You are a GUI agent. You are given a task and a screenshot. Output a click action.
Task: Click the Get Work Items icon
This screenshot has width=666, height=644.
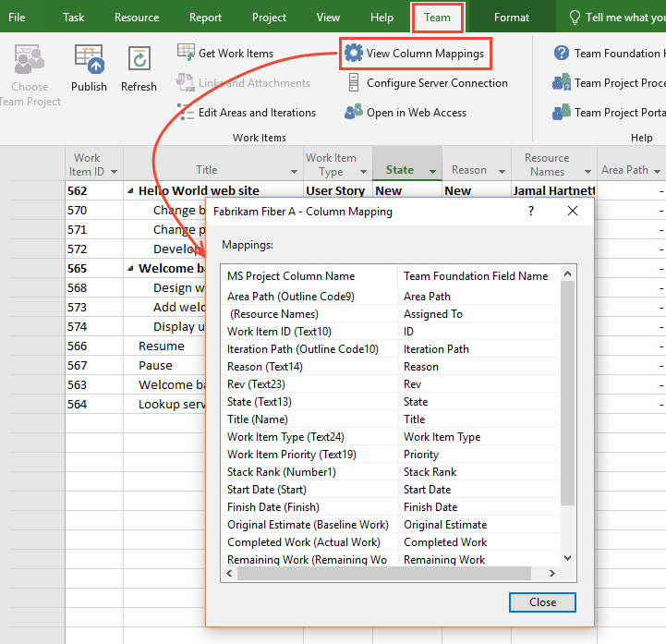[186, 53]
